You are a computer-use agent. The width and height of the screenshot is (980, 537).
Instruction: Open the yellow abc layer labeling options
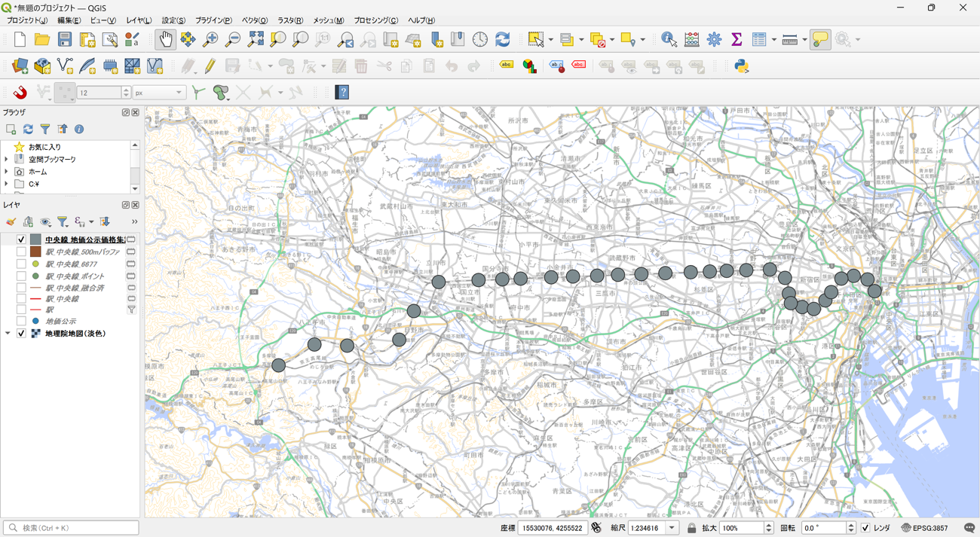point(507,66)
